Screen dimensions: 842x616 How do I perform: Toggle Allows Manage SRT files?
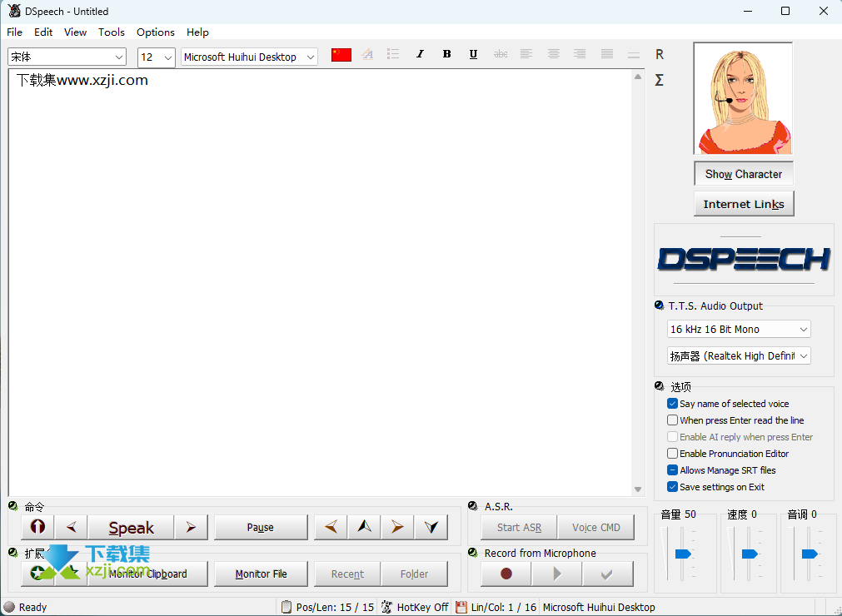672,470
